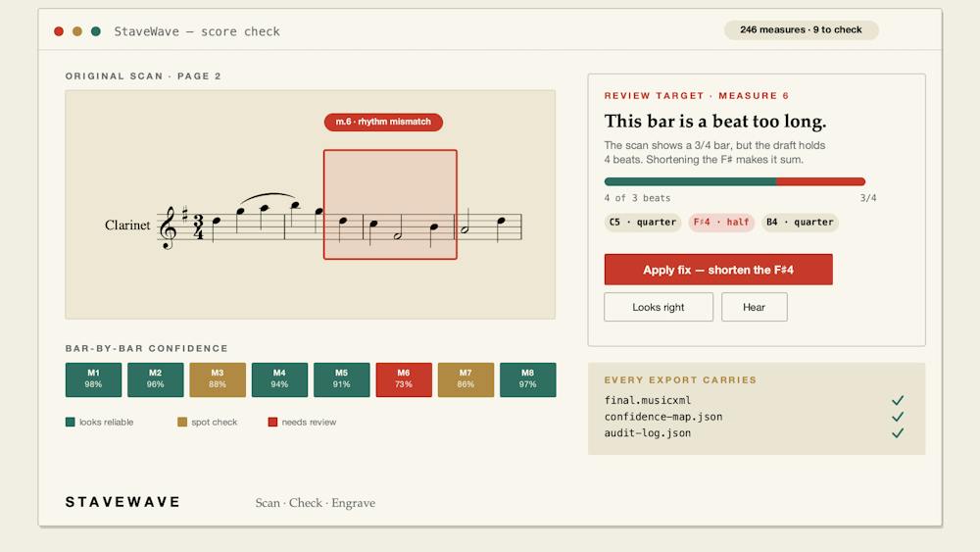Click the green maximize window dot
The height and width of the screenshot is (552, 980).
(x=96, y=31)
